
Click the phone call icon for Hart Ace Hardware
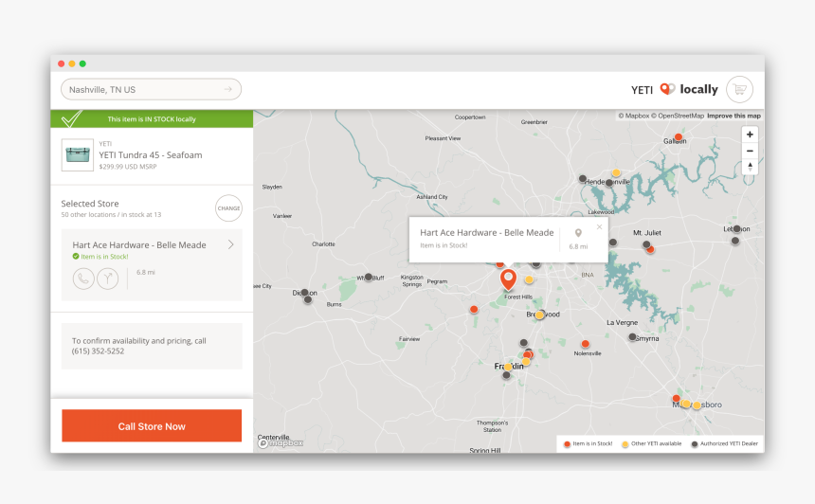pos(83,279)
